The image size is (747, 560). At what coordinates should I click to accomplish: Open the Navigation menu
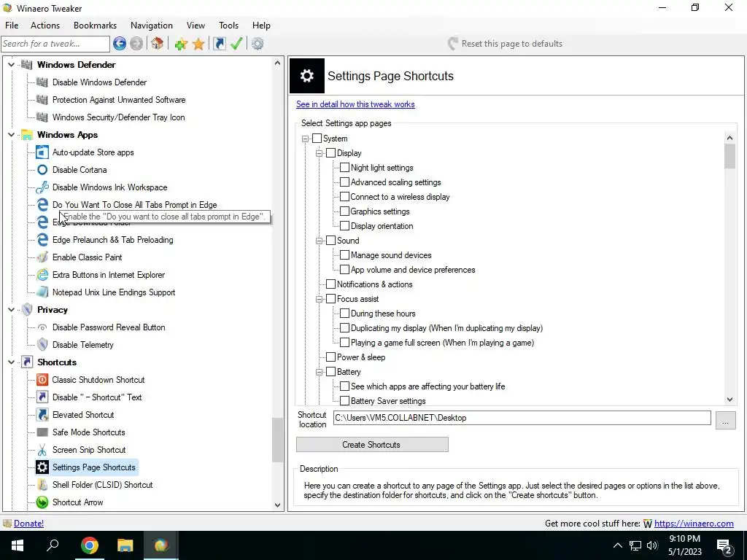coord(152,26)
